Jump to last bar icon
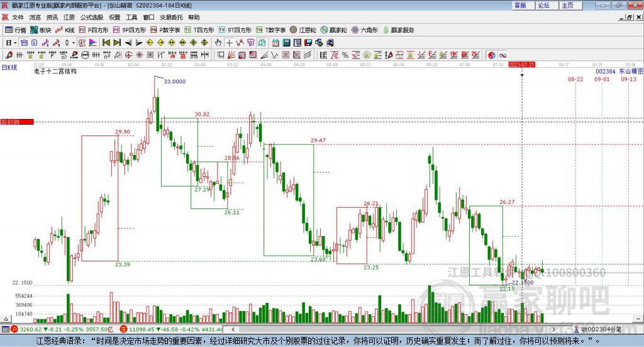This screenshot has height=347, width=644. (x=117, y=43)
